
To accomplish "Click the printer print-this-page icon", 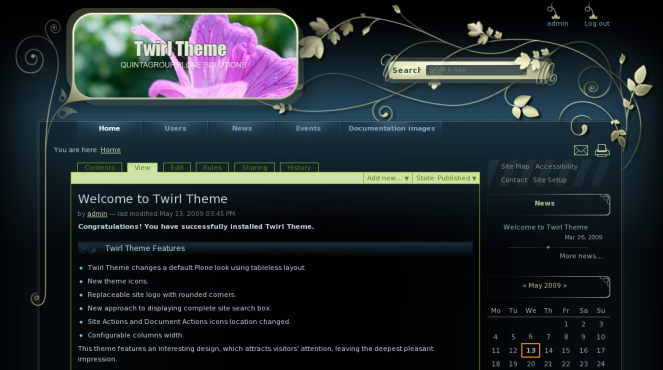I will point(602,150).
